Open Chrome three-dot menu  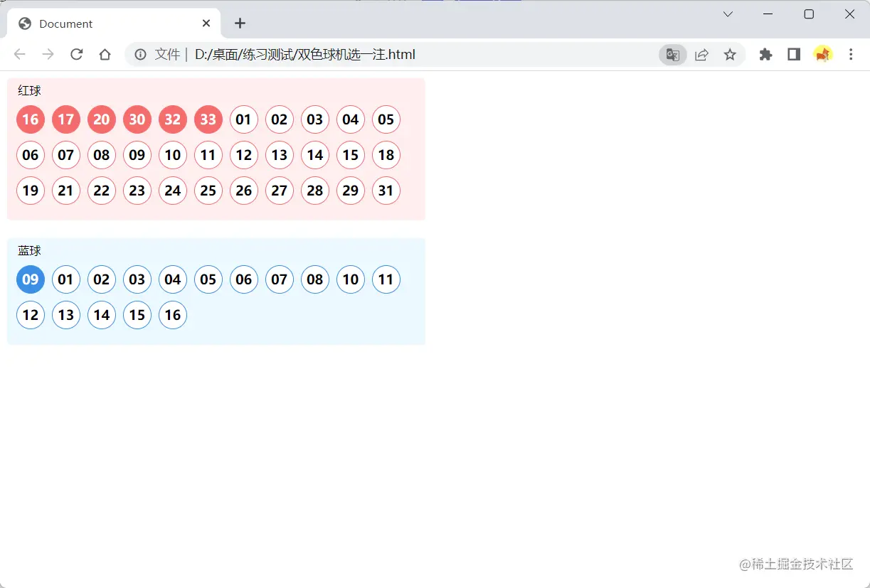pyautogui.click(x=851, y=55)
